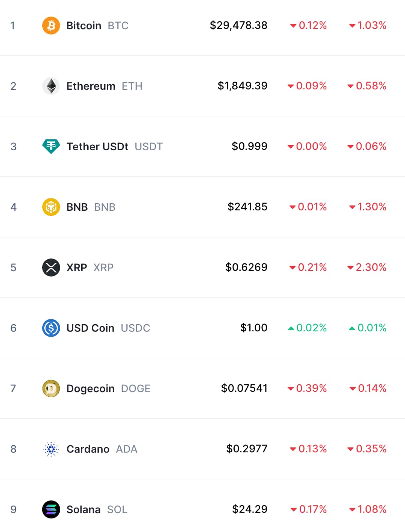The height and width of the screenshot is (532, 405).
Task: Click the black XRP logo icon
Action: point(51,268)
